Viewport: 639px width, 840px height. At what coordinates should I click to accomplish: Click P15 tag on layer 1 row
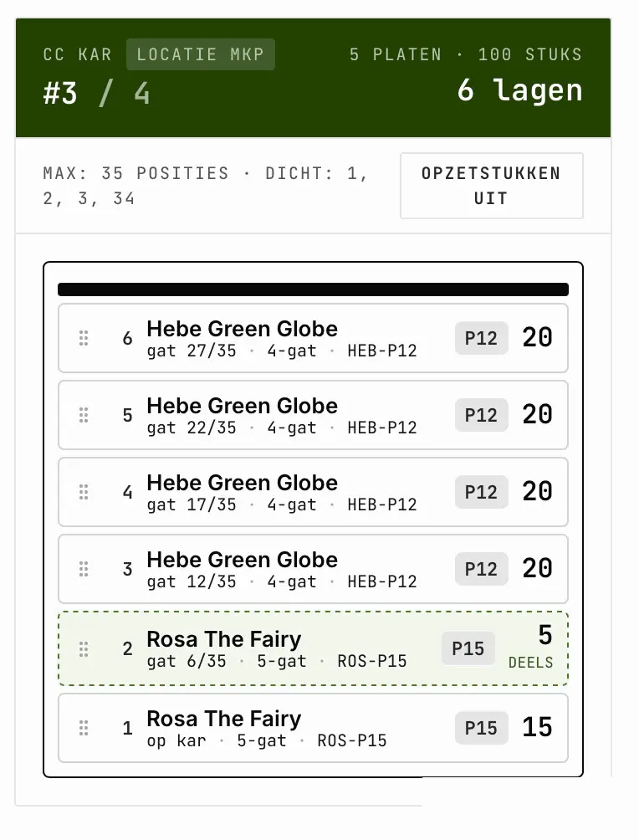point(481,728)
